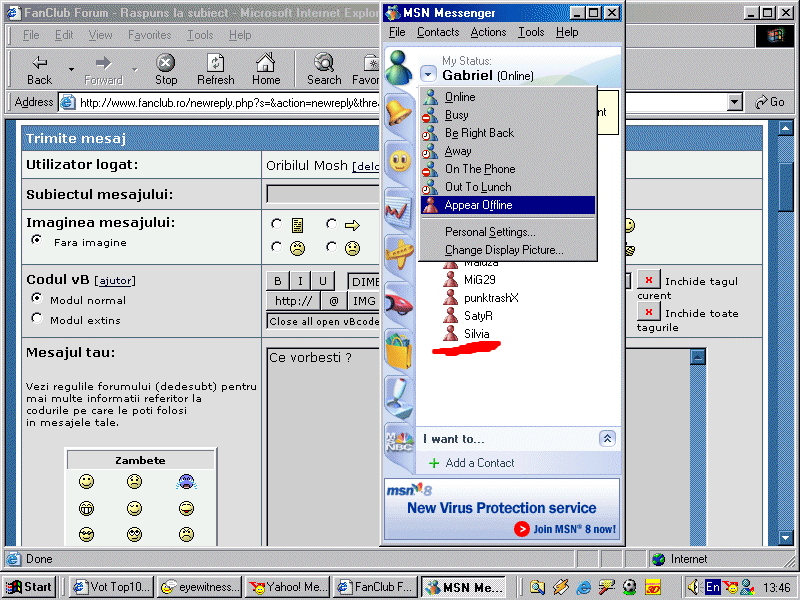Switch to Yahoo! Messenger taskbar button
Image resolution: width=800 pixels, height=600 pixels.
coord(288,587)
